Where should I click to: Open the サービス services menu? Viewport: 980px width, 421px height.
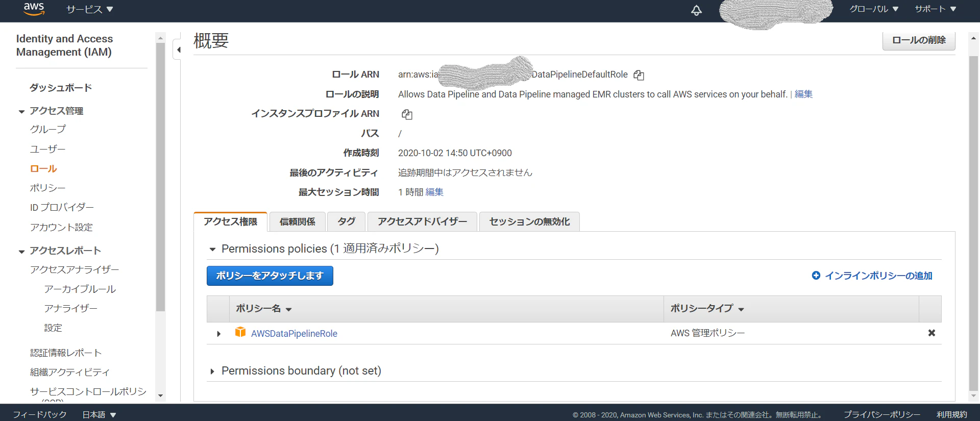tap(90, 9)
